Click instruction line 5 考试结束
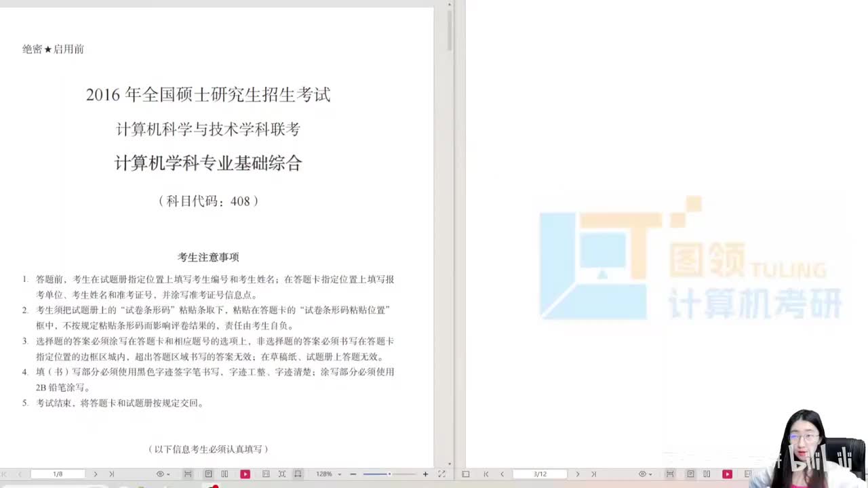Screen dimensions: 868x488 pos(113,403)
